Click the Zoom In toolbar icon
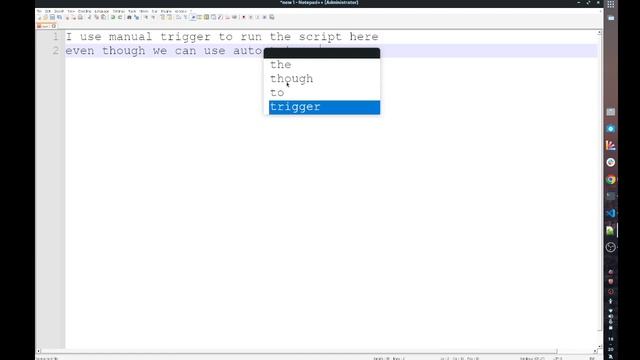Image resolution: width=640 pixels, height=360 pixels. [146, 17]
